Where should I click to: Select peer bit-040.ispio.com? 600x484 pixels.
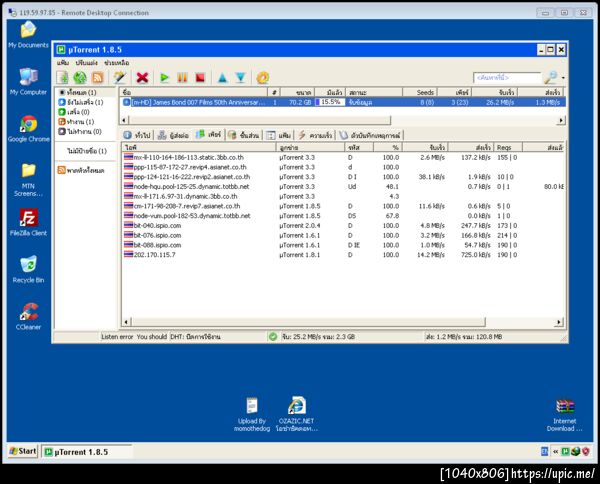point(342,226)
